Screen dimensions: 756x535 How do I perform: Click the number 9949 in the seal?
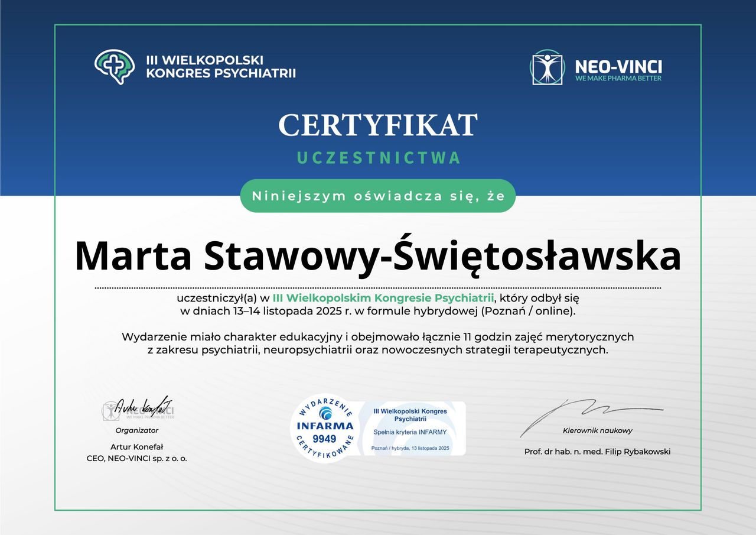tap(324, 439)
